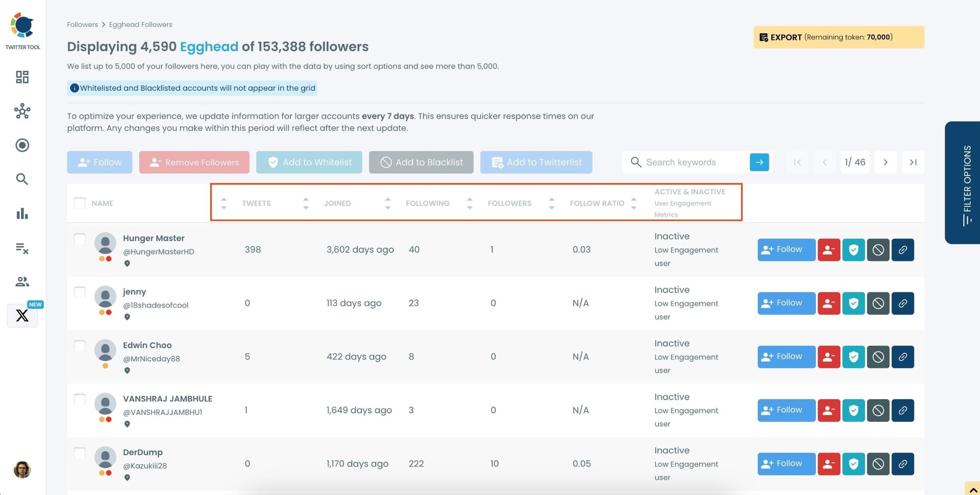This screenshot has height=495, width=980.
Task: Blacklist DerDump with the ban icon
Action: tap(878, 464)
